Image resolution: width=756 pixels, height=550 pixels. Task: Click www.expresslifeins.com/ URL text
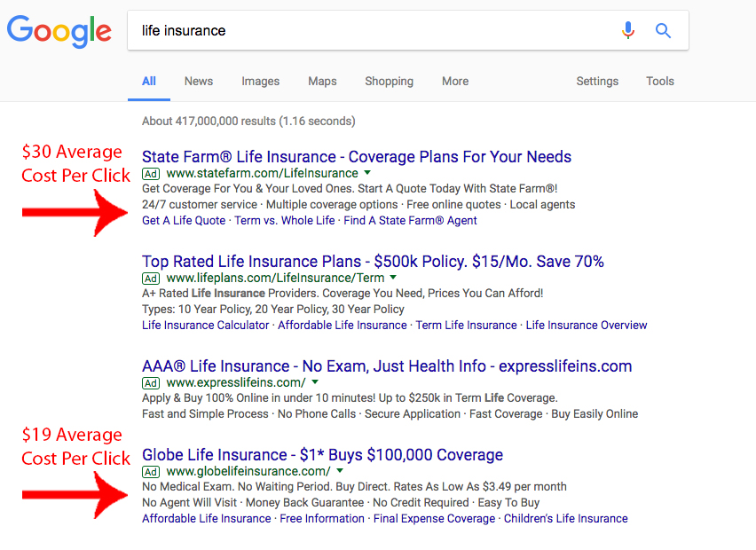(236, 382)
